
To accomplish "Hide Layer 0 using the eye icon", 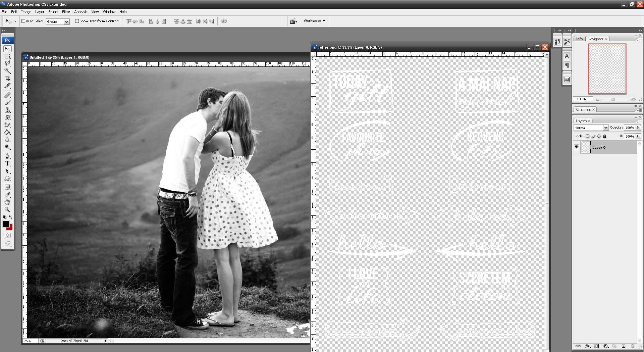I will [576, 147].
